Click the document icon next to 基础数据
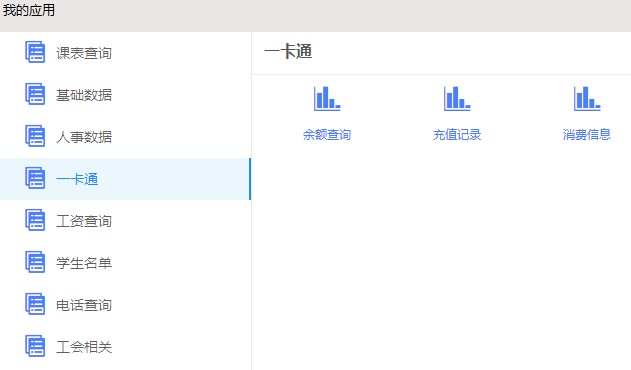Viewport: 631px width, 370px height. click(35, 94)
